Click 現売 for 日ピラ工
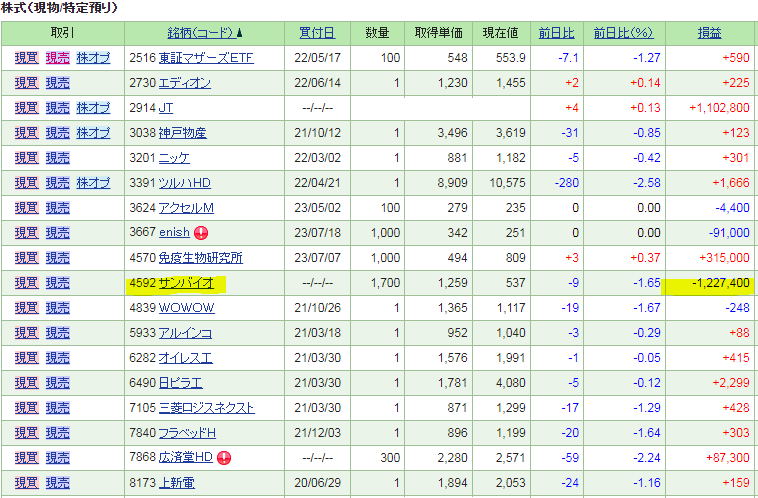 (x=58, y=382)
